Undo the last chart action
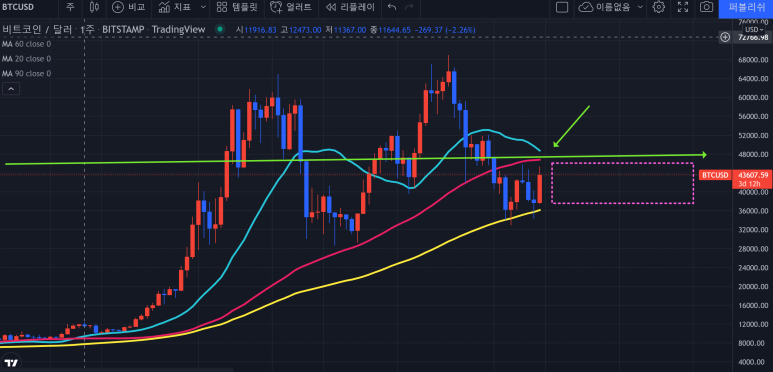This screenshot has height=372, width=773. coord(392,7)
